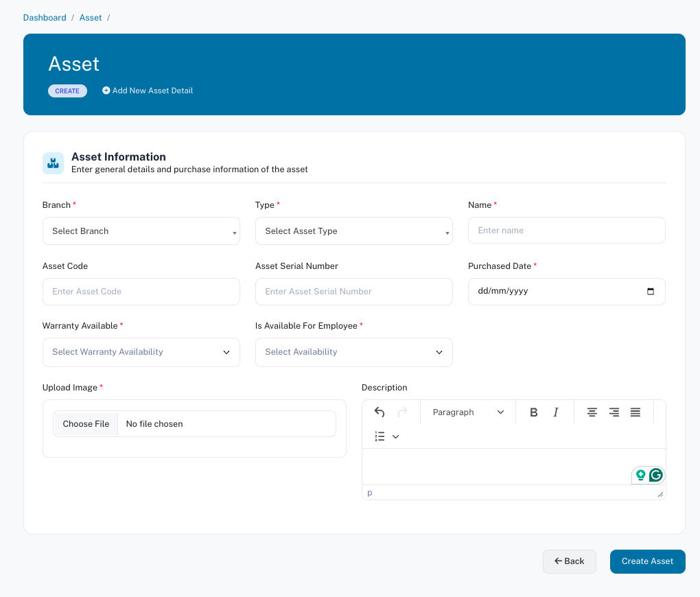Toggle bold formatting in the description editor
This screenshot has height=597, width=700.
[x=534, y=412]
